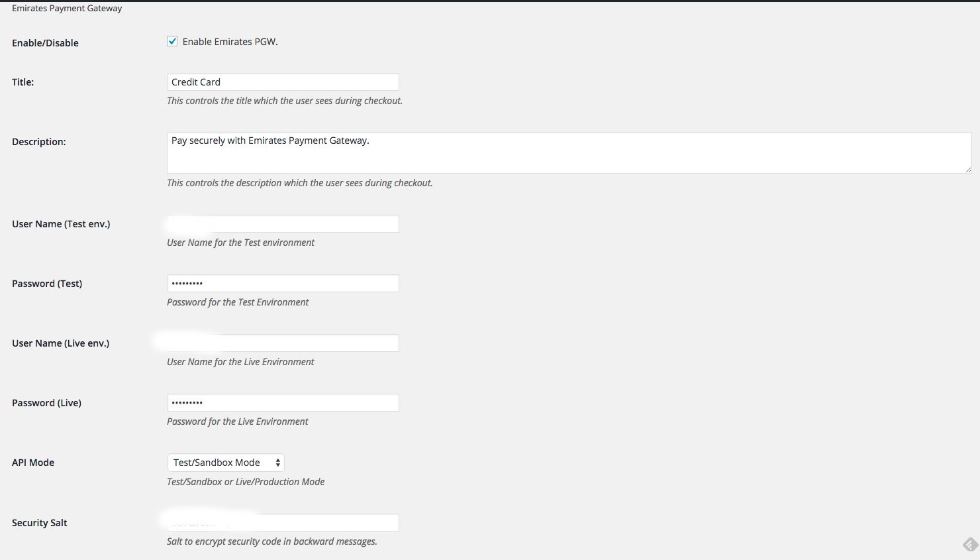980x560 pixels.
Task: Click the 'User Name (Live env.)' label
Action: coord(61,343)
